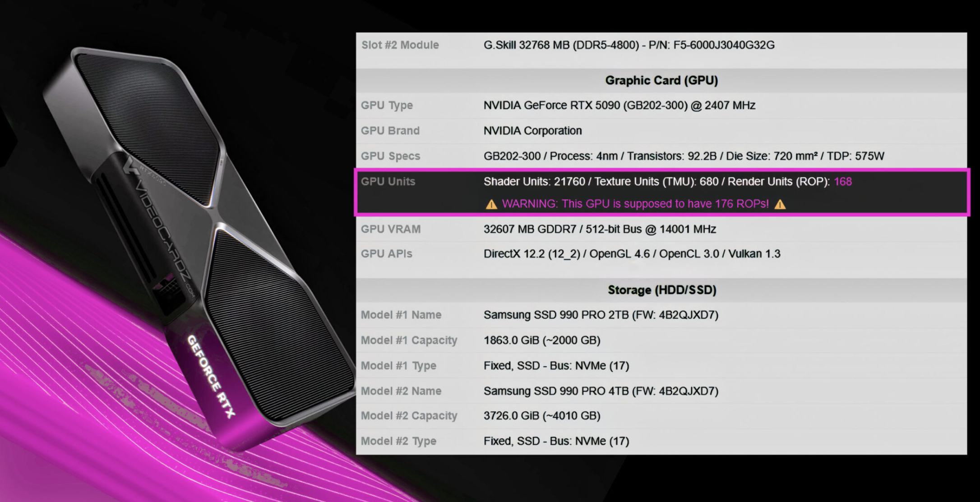The width and height of the screenshot is (980, 502).
Task: Click the right warning triangle icon
Action: 780,205
